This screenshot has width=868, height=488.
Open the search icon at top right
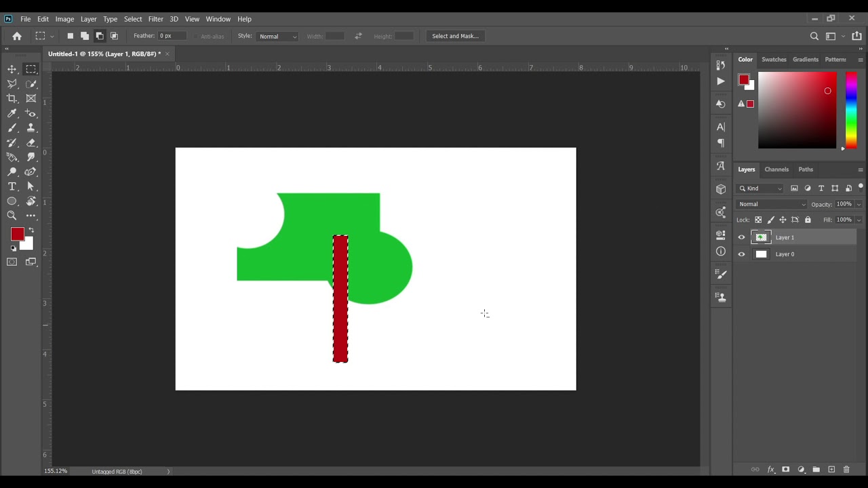pyautogui.click(x=814, y=36)
